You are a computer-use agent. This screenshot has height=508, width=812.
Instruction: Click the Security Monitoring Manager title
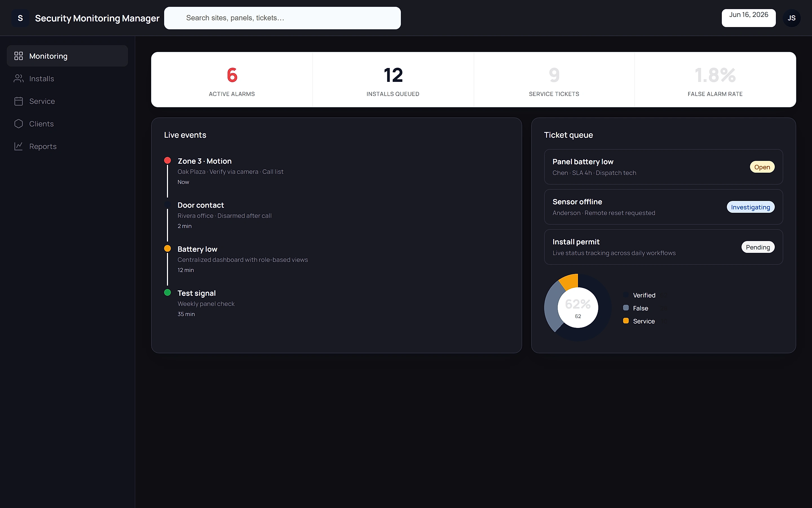(x=97, y=18)
